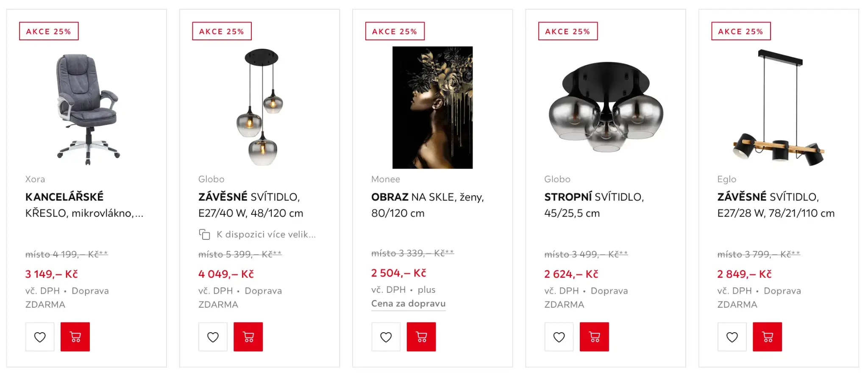Image resolution: width=868 pixels, height=375 pixels.
Task: Add Globo ceiling light to cart
Action: point(594,337)
